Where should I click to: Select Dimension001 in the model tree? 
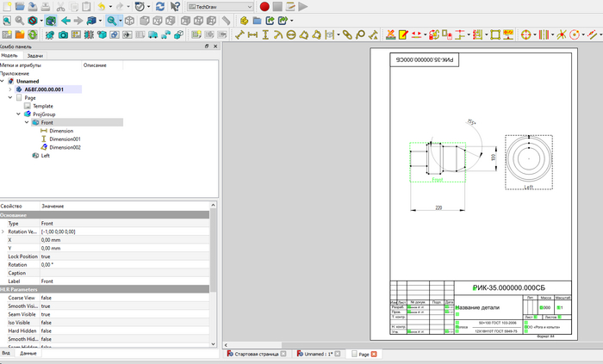point(65,139)
